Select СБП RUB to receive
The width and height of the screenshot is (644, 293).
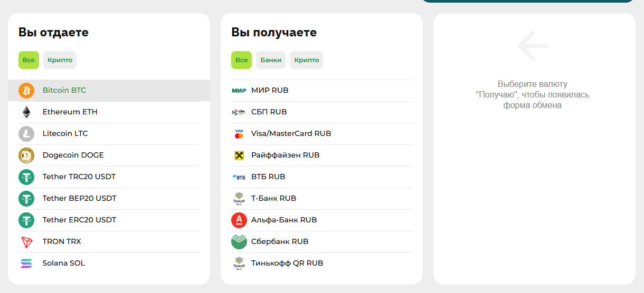coord(321,112)
